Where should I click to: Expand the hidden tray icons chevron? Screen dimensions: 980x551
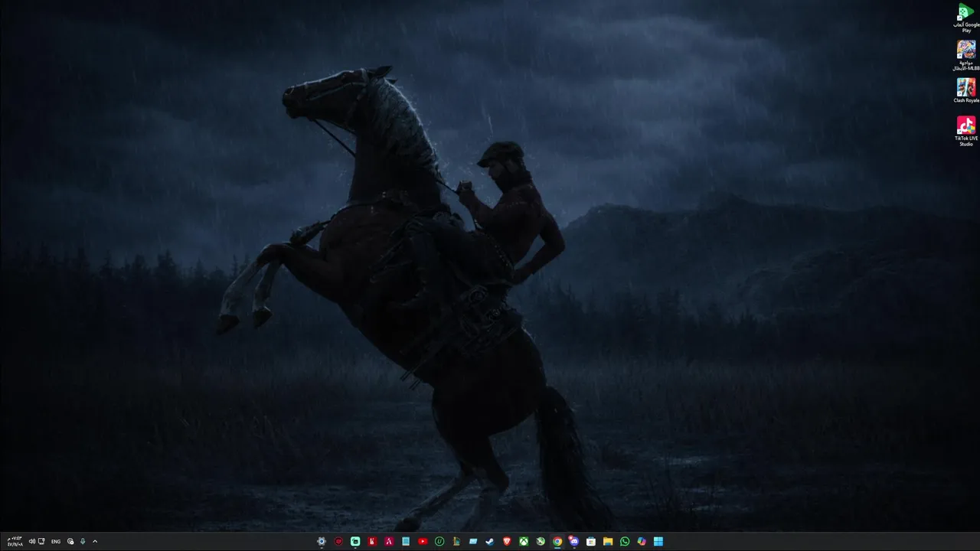pyautogui.click(x=95, y=541)
